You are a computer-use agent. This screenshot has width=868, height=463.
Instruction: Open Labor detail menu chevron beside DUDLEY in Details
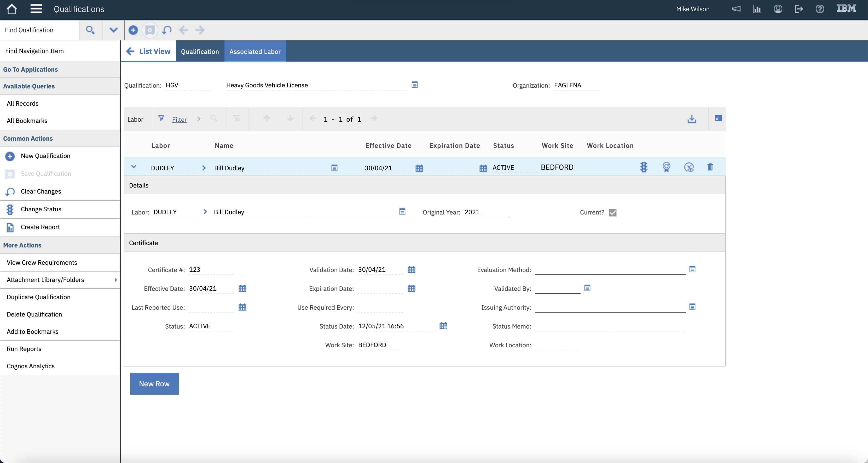click(x=205, y=212)
